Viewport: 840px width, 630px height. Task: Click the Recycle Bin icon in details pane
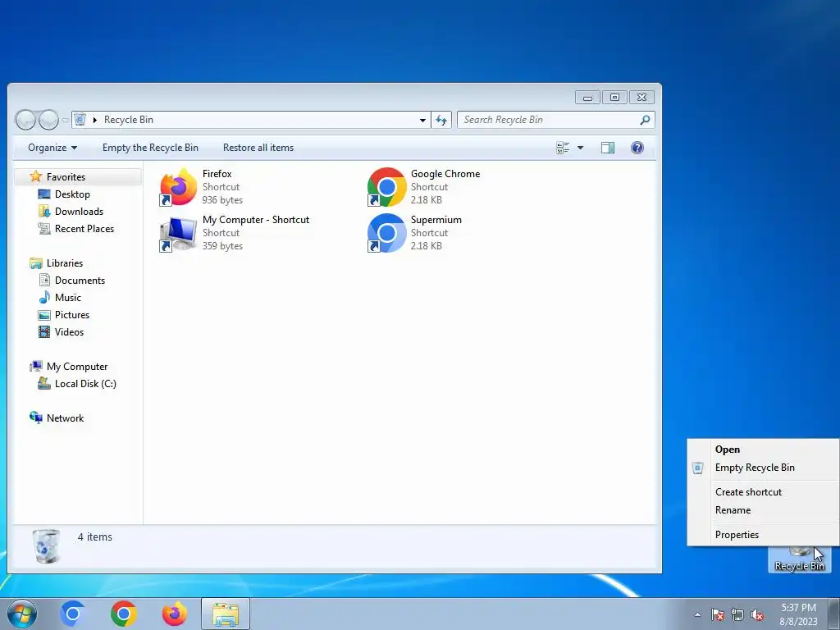coord(46,546)
